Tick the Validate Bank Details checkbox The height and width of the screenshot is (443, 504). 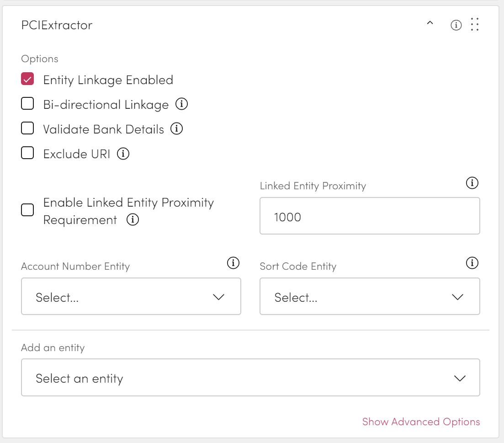coord(28,129)
